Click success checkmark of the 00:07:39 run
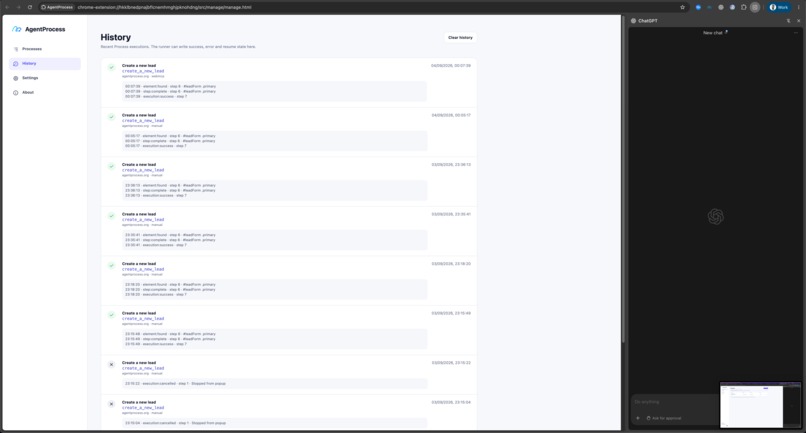Screen dimensions: 806x433 pos(111,67)
